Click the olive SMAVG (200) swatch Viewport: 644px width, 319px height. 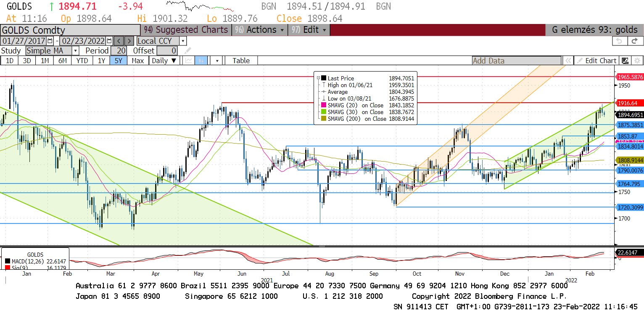(324, 119)
